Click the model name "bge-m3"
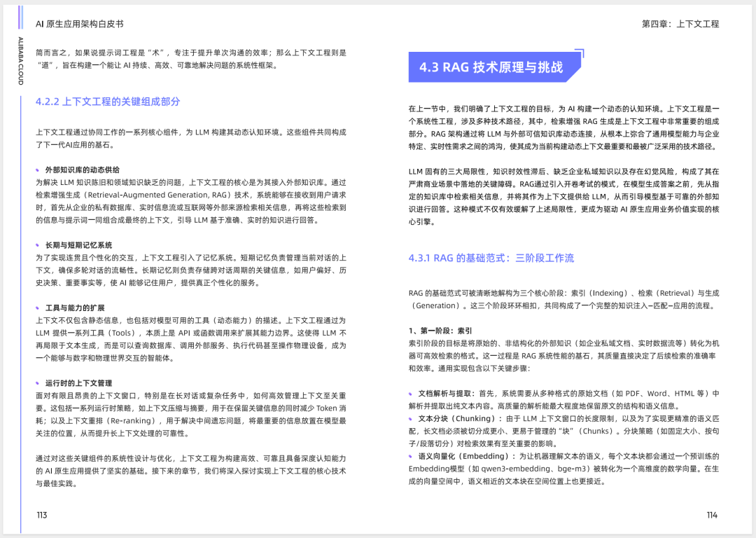 tap(573, 469)
